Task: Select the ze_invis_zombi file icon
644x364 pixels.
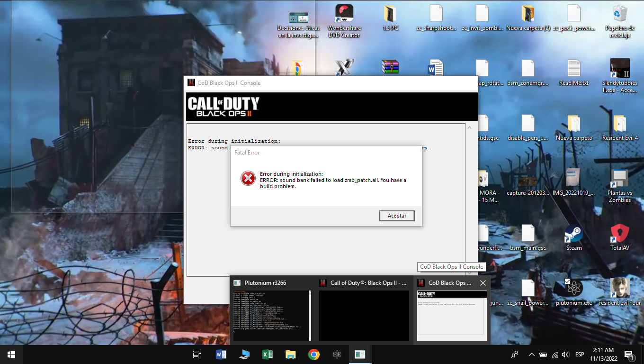Action: (x=482, y=18)
